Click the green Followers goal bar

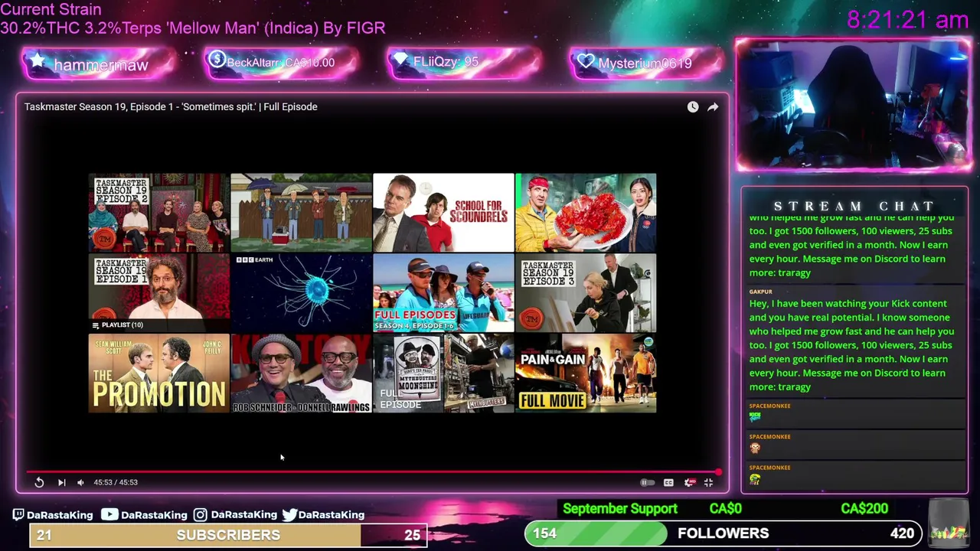coord(724,533)
